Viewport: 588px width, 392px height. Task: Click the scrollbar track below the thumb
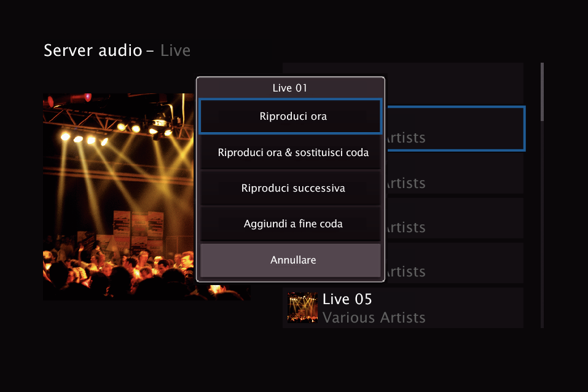[542, 224]
